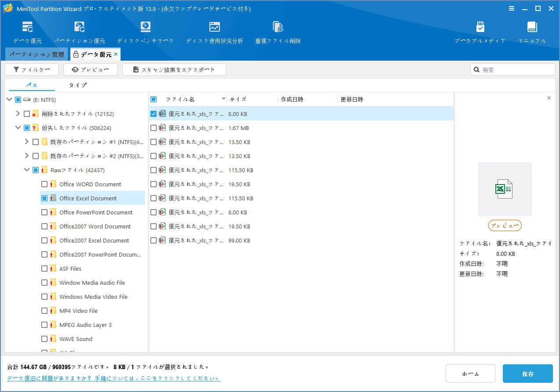Click the MP4 Video File folder icon

(53, 311)
